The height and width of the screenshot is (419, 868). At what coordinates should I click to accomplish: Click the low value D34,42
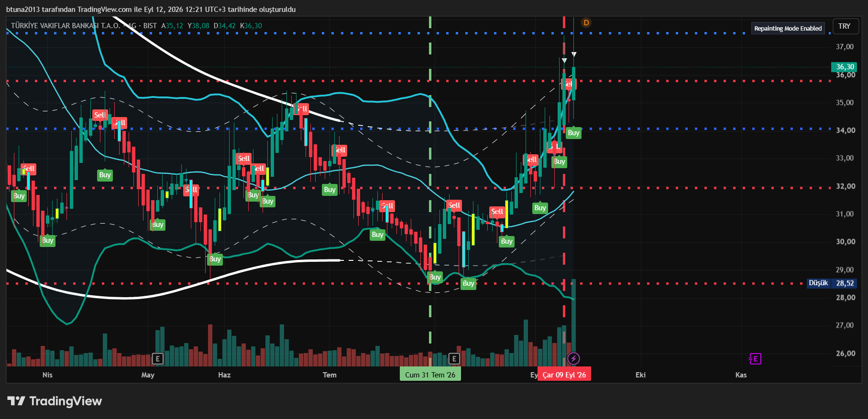tap(225, 26)
